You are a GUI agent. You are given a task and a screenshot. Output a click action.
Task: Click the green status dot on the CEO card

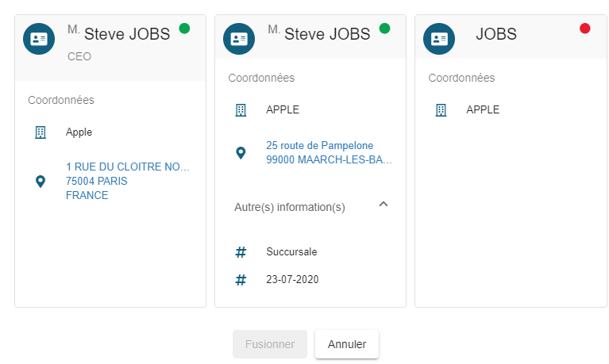[184, 29]
